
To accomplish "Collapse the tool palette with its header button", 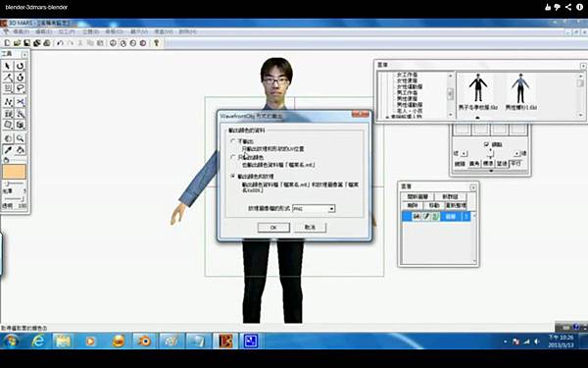I will point(24,54).
